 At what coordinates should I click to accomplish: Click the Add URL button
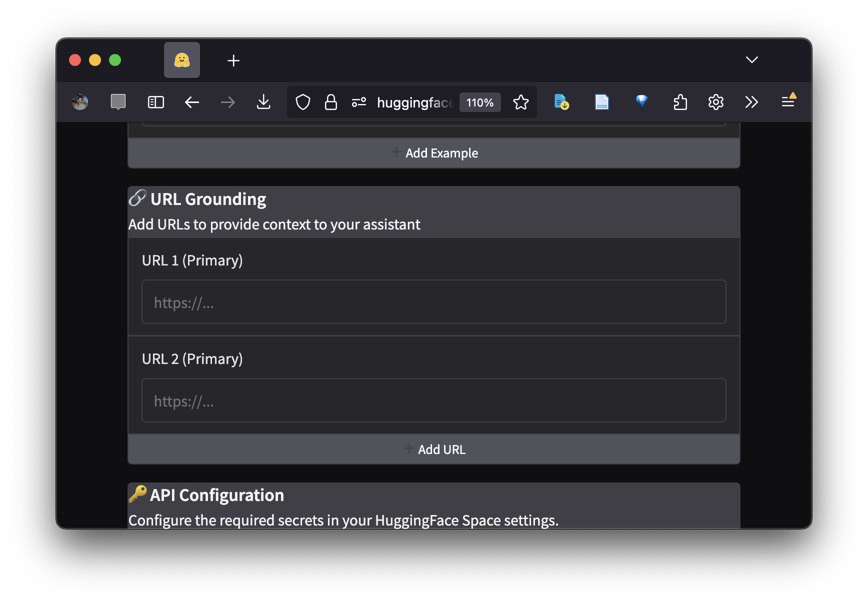click(x=434, y=449)
